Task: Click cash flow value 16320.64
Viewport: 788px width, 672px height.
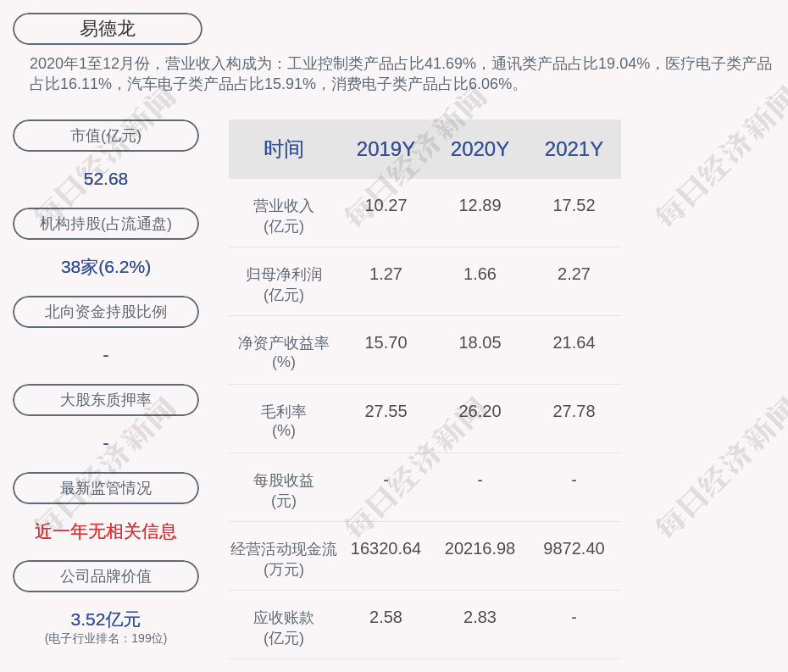Action: pos(386,548)
